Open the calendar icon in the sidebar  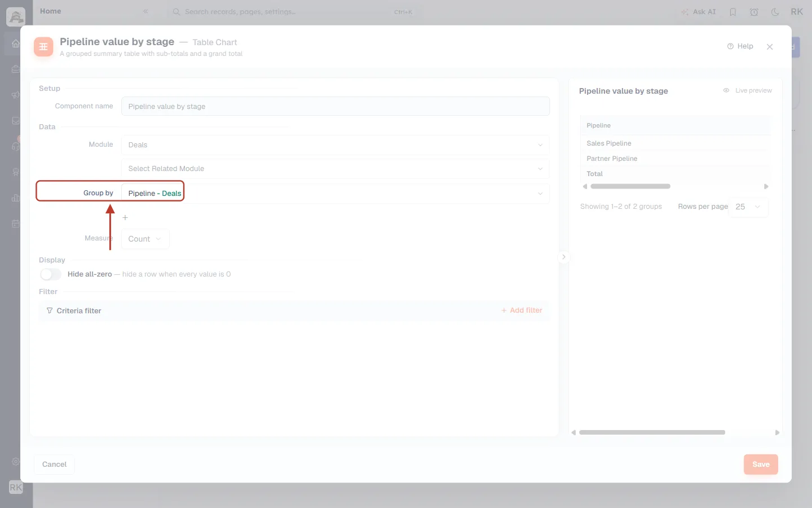tap(16, 224)
